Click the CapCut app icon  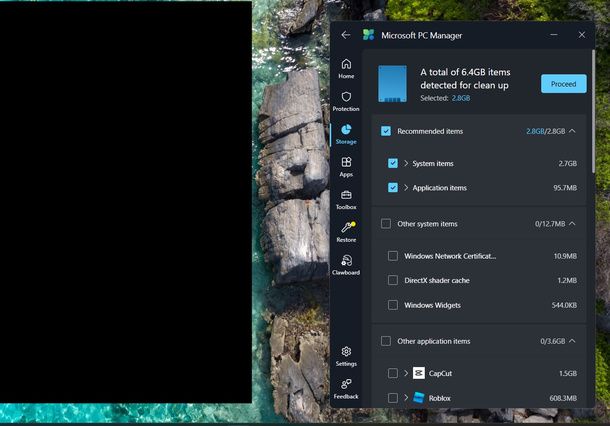[419, 373]
